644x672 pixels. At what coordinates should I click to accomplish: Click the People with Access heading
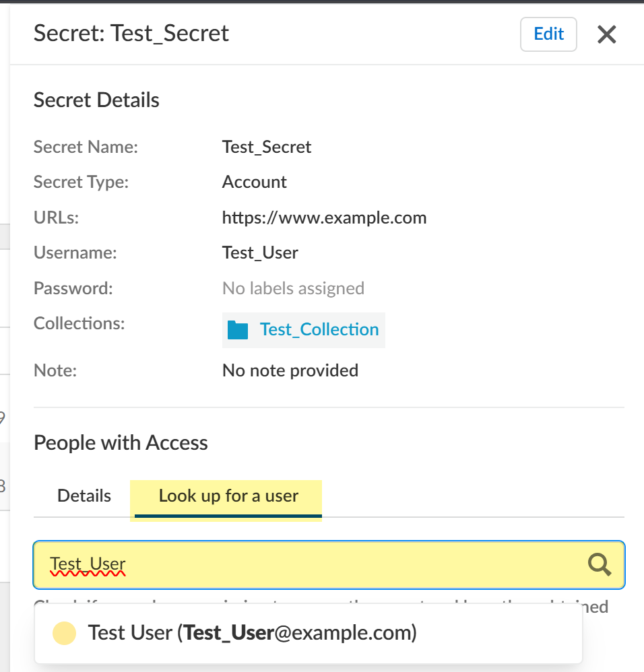[x=121, y=443]
